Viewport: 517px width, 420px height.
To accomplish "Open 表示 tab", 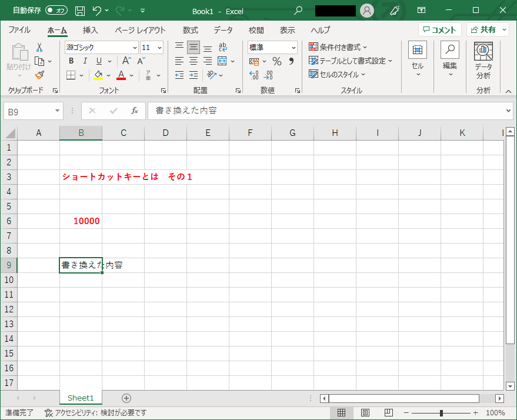I will (287, 30).
